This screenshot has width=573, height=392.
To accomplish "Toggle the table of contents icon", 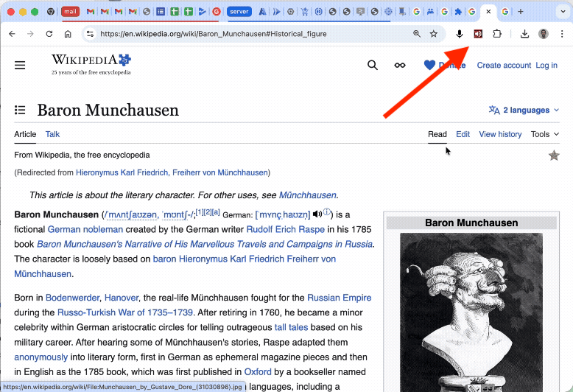I will tap(20, 111).
